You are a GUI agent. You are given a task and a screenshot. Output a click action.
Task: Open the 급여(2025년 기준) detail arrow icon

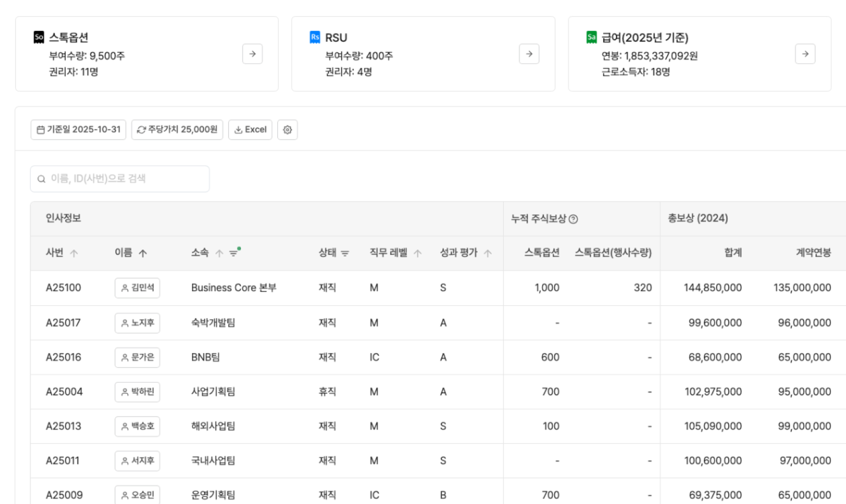coord(805,53)
